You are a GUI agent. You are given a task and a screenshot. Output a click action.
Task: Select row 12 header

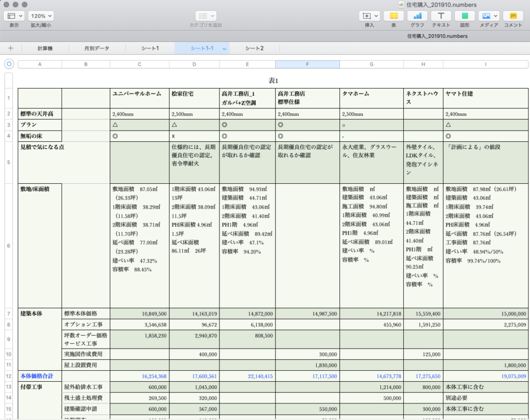click(x=9, y=376)
